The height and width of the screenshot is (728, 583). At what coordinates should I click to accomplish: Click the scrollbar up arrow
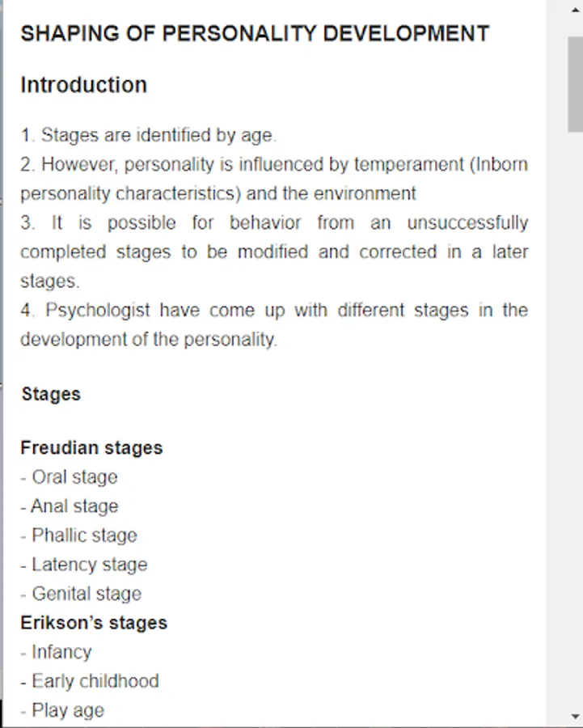(x=575, y=9)
